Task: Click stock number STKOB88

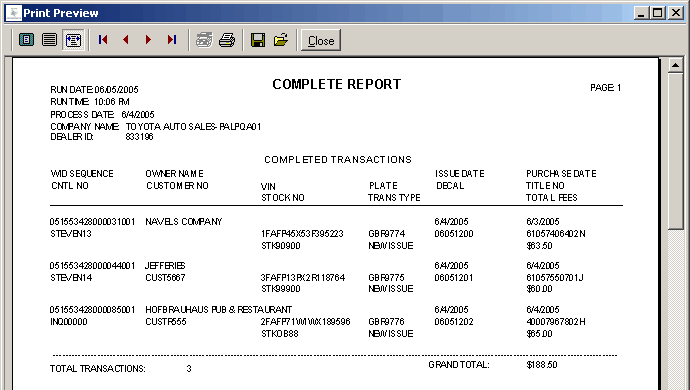Action: pyautogui.click(x=280, y=334)
